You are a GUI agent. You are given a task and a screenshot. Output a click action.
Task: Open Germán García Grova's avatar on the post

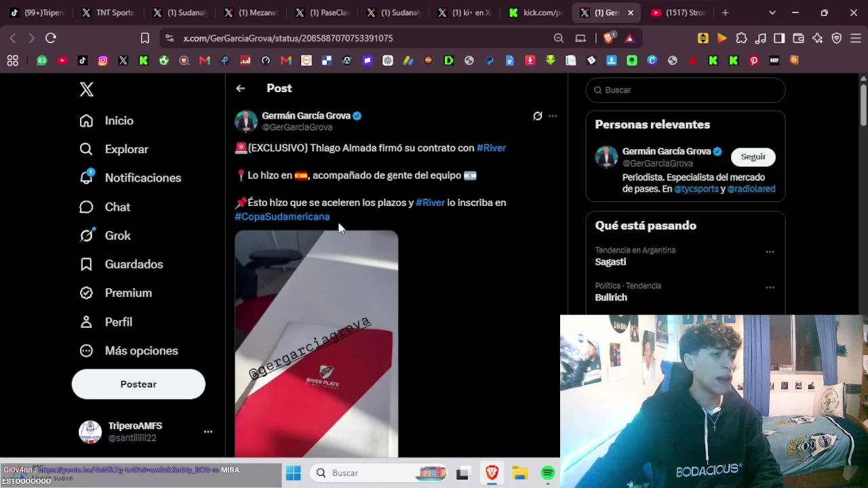point(246,121)
